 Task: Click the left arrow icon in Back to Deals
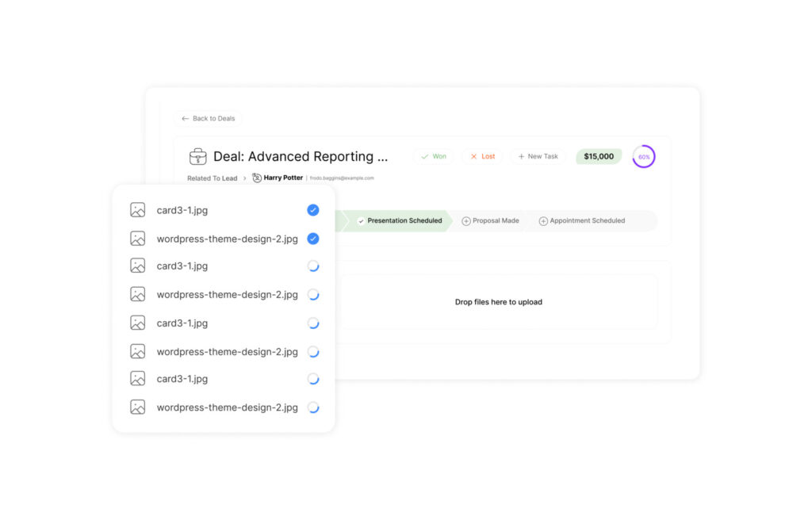[x=186, y=119]
